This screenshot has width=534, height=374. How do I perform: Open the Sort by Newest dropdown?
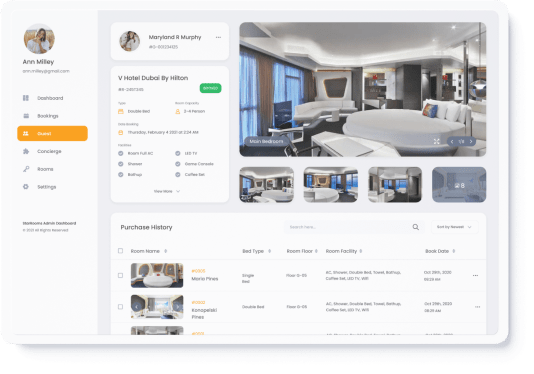click(x=455, y=227)
